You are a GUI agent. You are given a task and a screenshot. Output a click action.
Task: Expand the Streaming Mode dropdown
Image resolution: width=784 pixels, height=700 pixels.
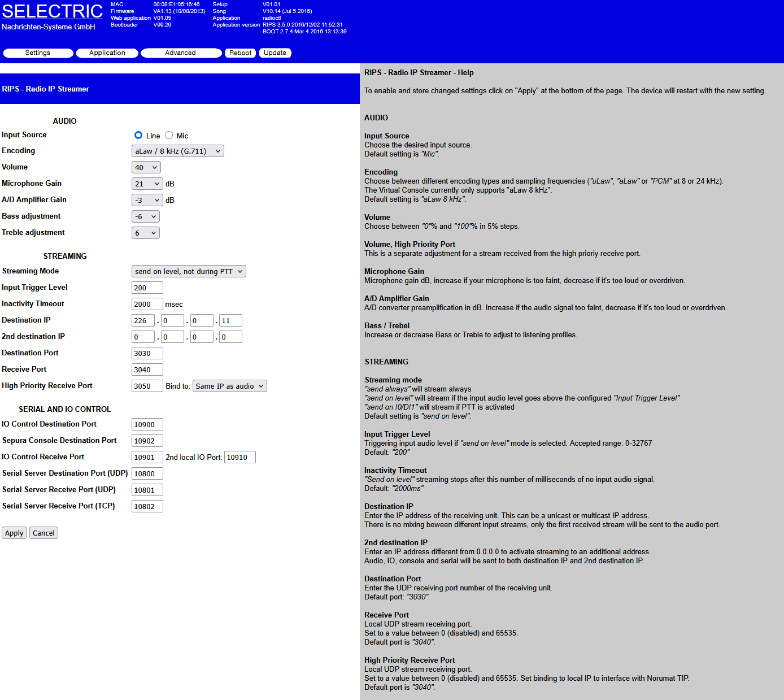pyautogui.click(x=189, y=271)
